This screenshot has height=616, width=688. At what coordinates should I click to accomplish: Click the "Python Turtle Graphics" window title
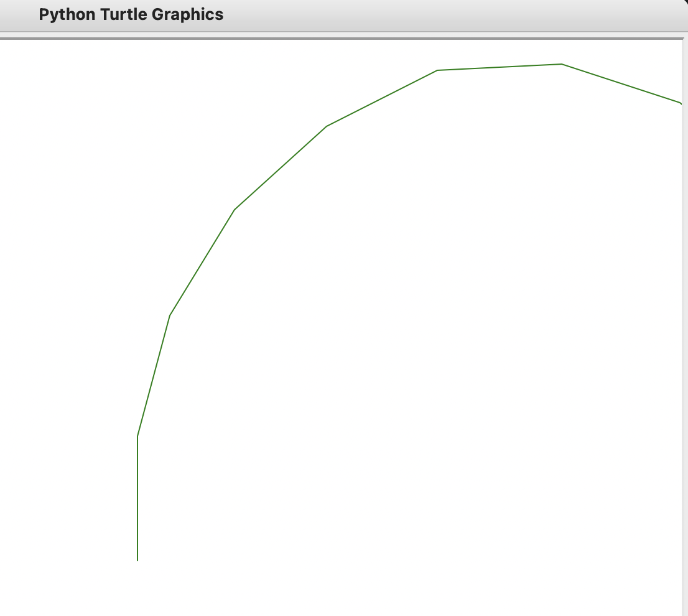click(131, 15)
